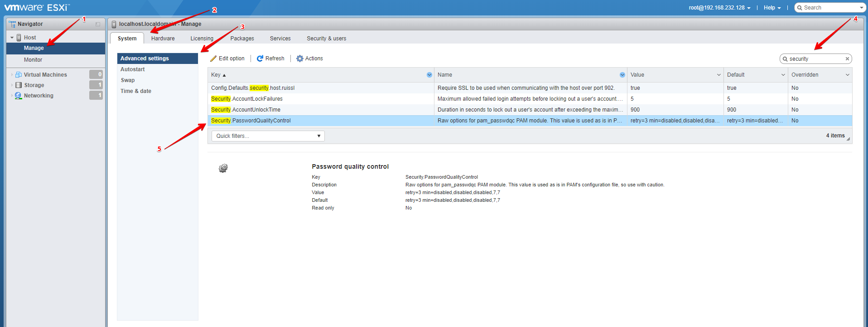The width and height of the screenshot is (868, 327).
Task: Open the Key column filter toggle
Action: (429, 75)
